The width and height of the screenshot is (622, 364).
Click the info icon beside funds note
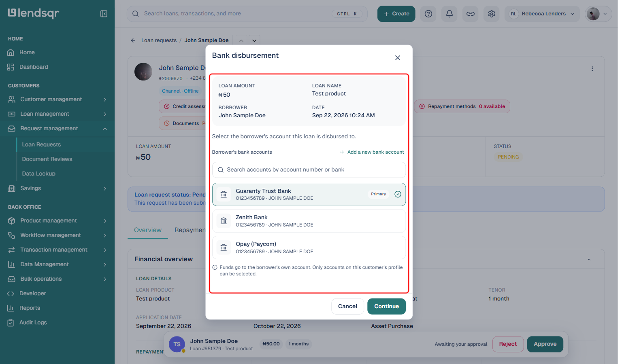[215, 267]
